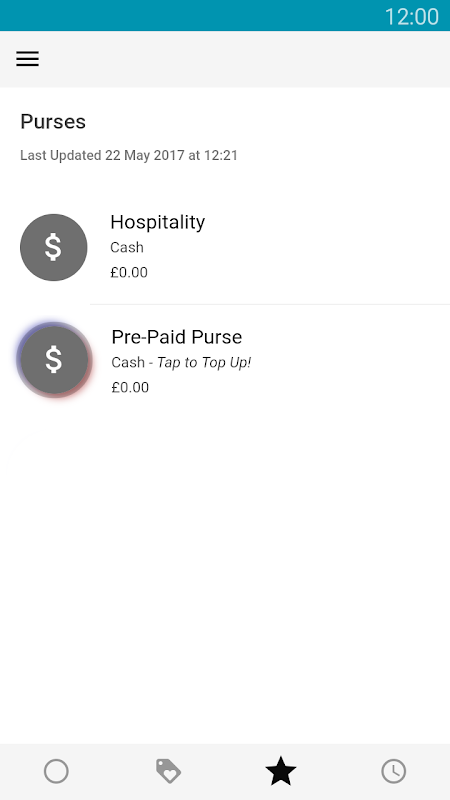Open the clock history tab
Screen dimensions: 450x800
coord(393,771)
